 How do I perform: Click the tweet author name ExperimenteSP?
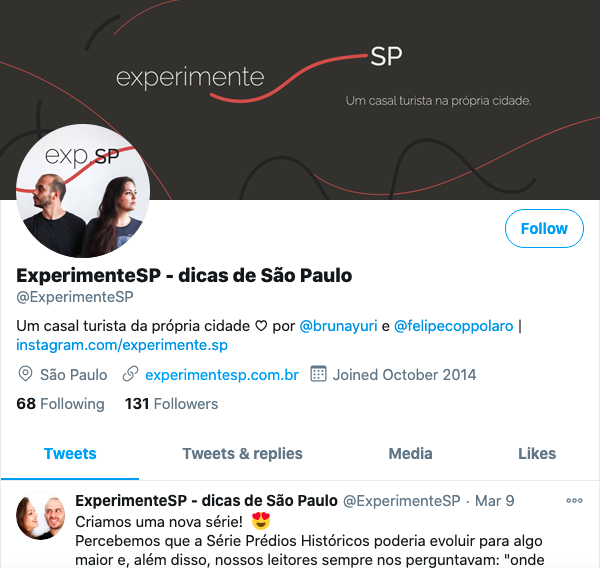[206, 501]
